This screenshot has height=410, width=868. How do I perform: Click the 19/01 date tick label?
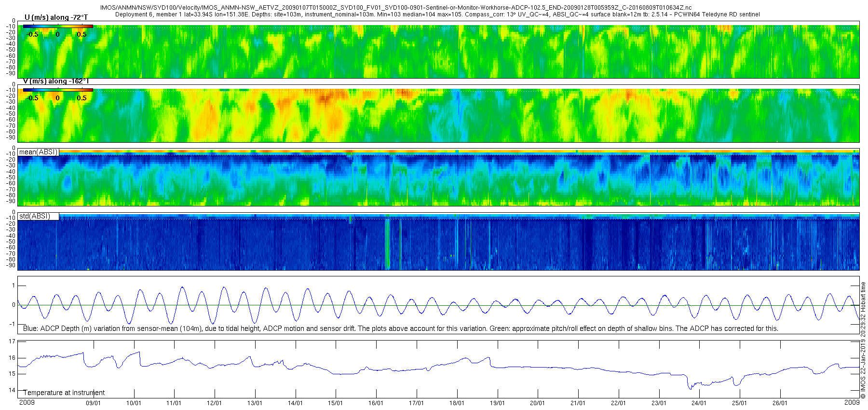click(x=497, y=403)
